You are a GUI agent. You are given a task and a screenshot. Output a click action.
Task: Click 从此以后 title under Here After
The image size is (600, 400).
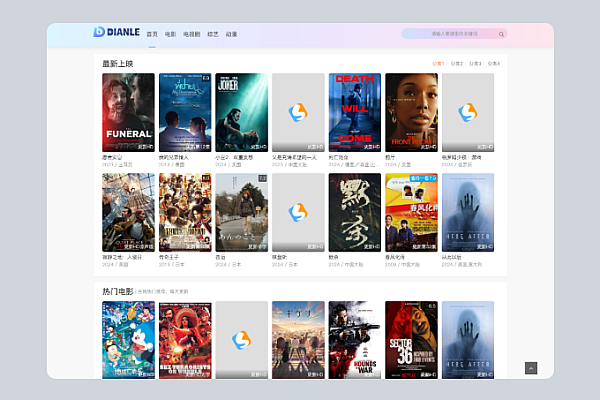click(x=452, y=257)
